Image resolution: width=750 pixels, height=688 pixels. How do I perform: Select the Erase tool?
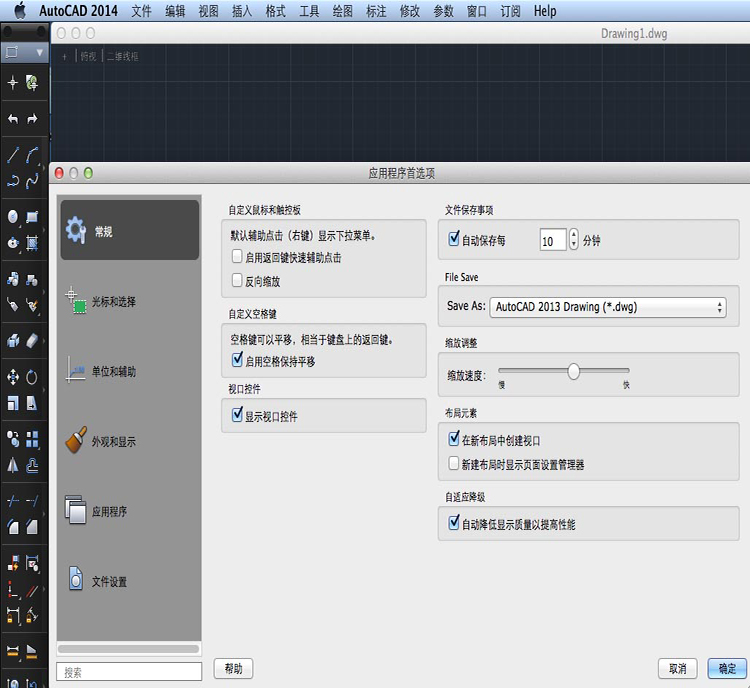click(32, 341)
